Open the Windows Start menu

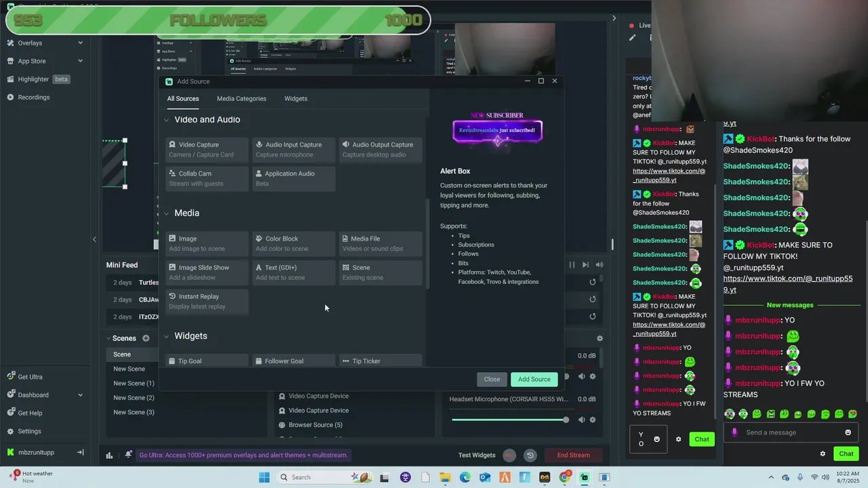[264, 477]
